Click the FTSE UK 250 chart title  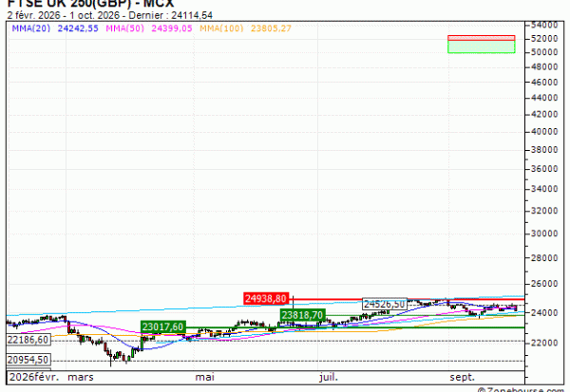click(x=91, y=4)
